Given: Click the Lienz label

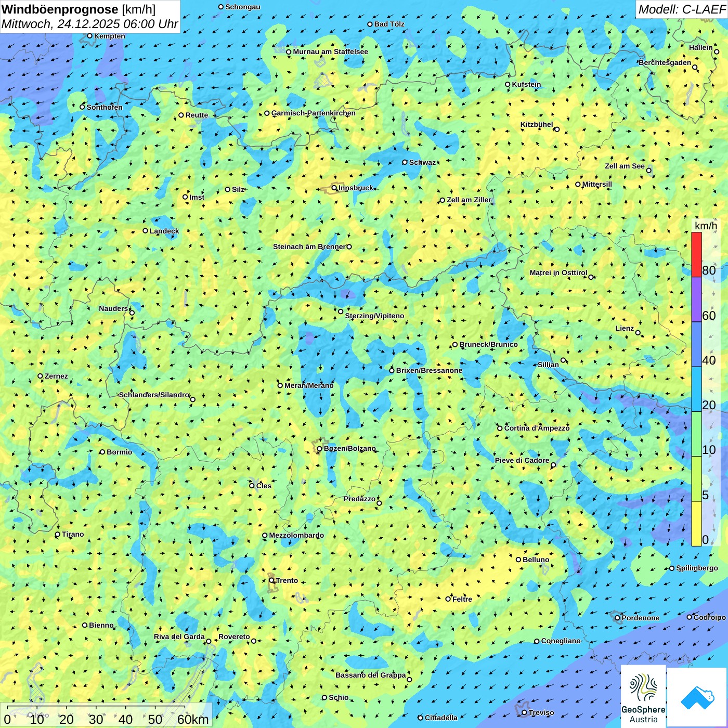Looking at the screenshot, I should point(625,328).
